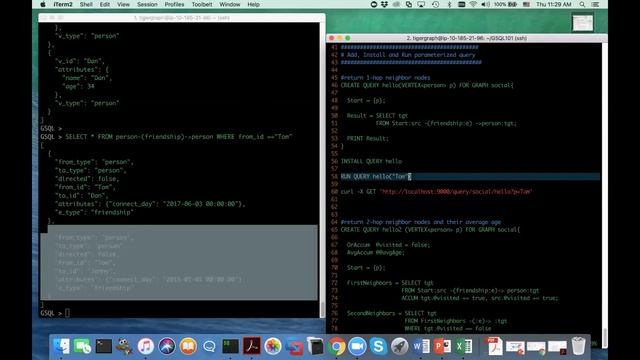
Task: Open iTunes from the Dock
Action: click(x=145, y=347)
